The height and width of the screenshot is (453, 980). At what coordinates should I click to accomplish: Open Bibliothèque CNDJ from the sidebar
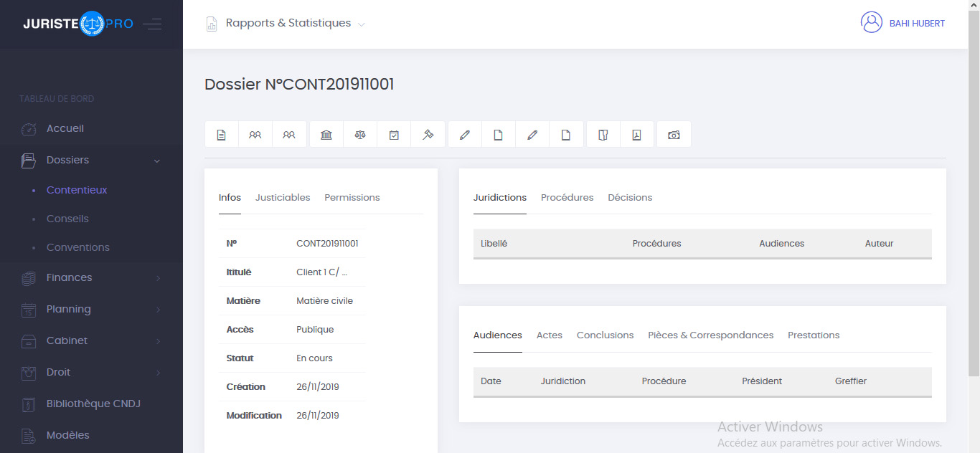point(93,404)
